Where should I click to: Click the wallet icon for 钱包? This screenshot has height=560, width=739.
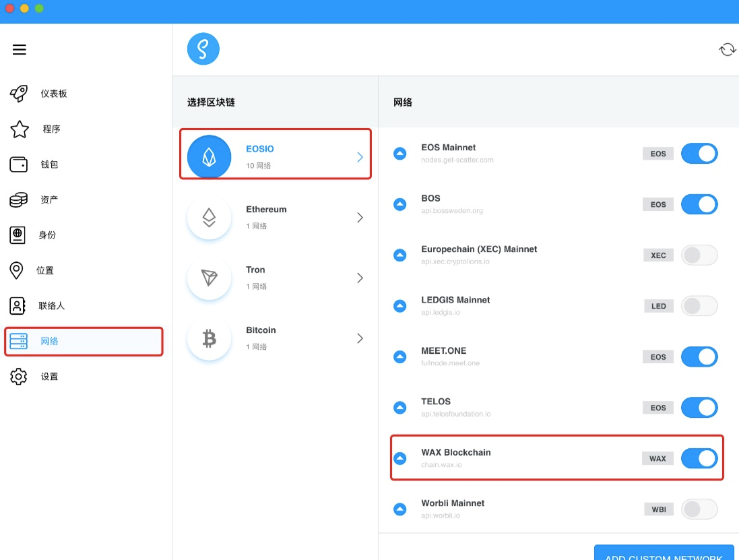19,164
